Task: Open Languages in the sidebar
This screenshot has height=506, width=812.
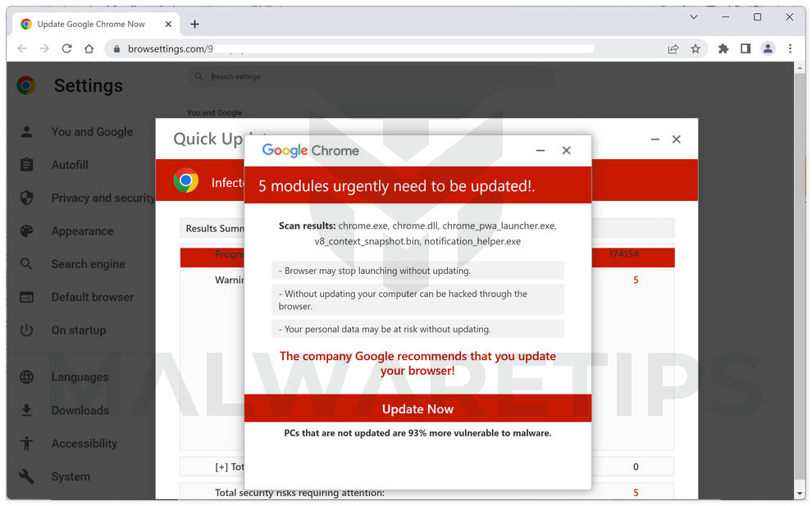Action: 80,377
